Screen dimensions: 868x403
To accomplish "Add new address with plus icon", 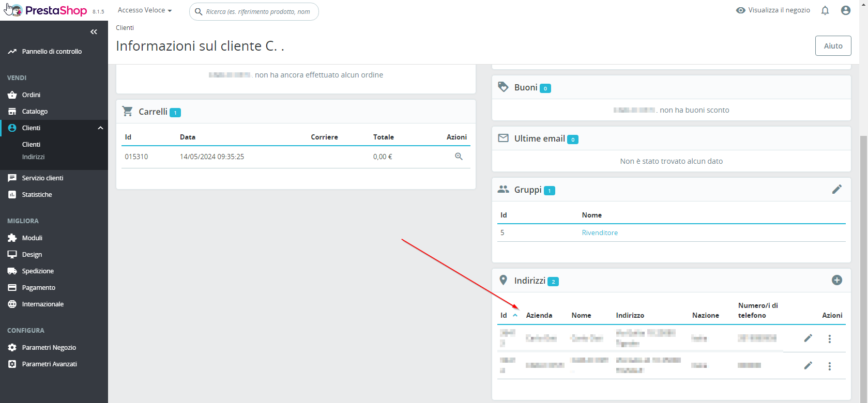I will coord(837,280).
